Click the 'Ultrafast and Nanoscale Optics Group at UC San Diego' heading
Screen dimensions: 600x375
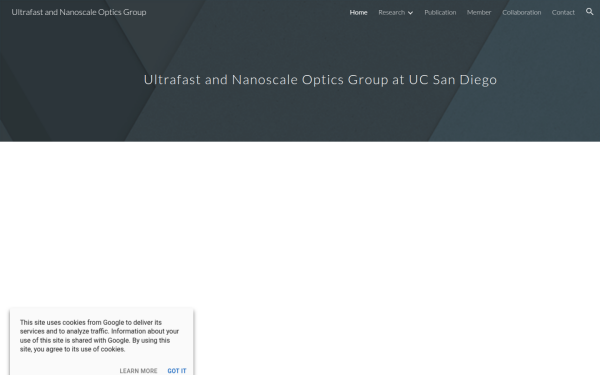(320, 80)
